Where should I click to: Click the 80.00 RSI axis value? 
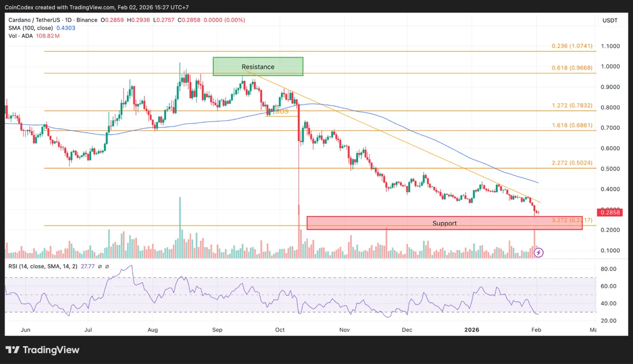610,269
